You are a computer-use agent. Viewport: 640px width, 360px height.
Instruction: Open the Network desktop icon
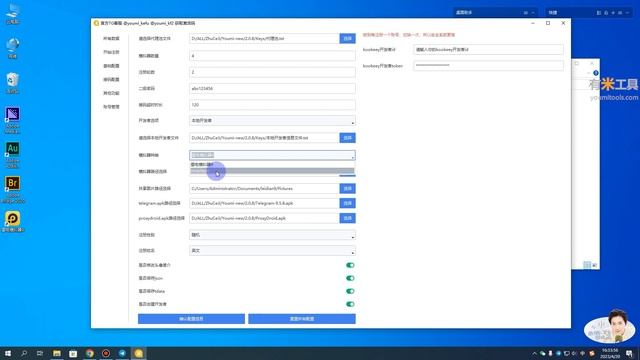pyautogui.click(x=13, y=48)
